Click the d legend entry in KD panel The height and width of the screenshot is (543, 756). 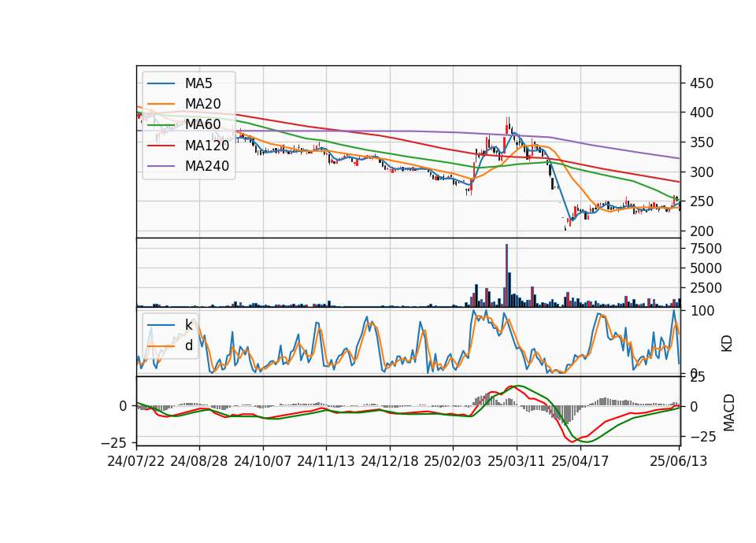coord(188,345)
